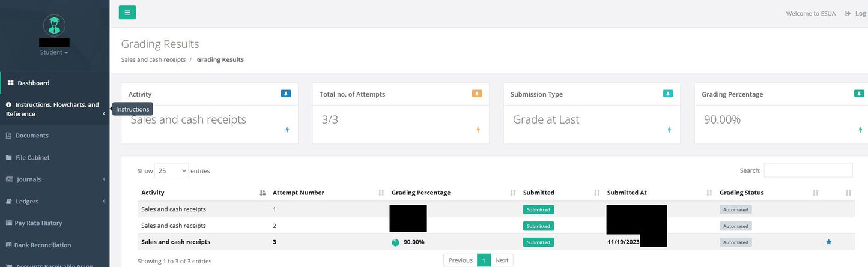Click the blue pin on Activity card
The width and height of the screenshot is (868, 267).
[286, 93]
